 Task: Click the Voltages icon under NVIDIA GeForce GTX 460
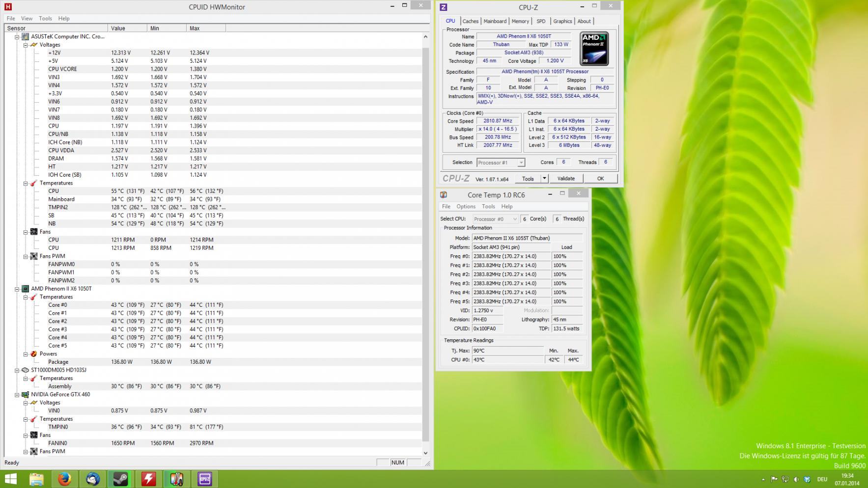click(x=34, y=403)
